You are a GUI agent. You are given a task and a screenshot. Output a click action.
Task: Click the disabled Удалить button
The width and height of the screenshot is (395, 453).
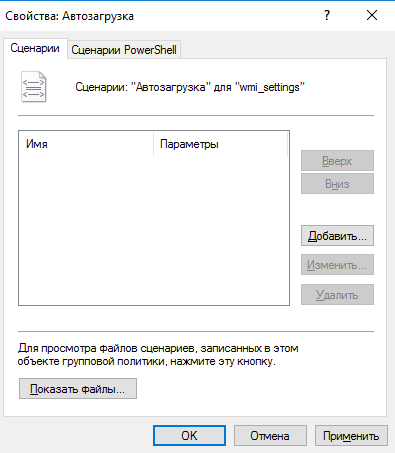[337, 295]
